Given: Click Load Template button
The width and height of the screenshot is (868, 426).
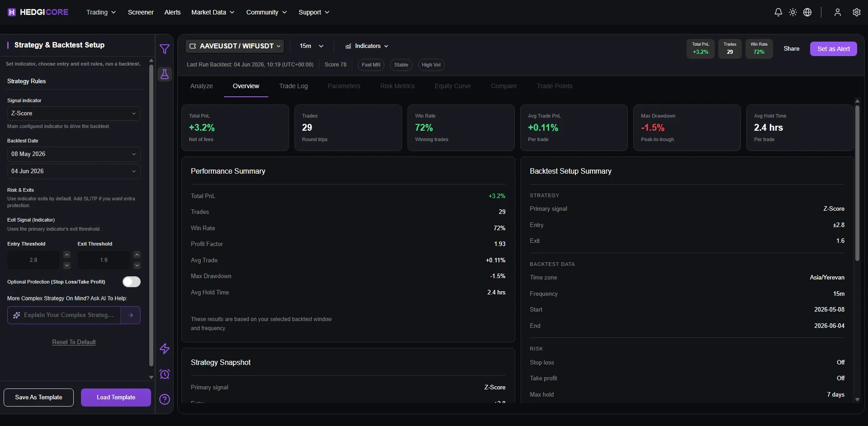Looking at the screenshot, I should (x=116, y=398).
